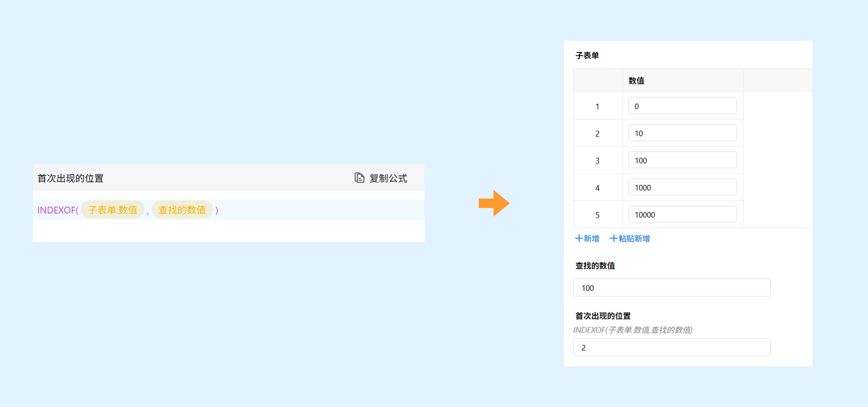Click the plus icon beside 粘贴新增
This screenshot has width=868, height=407.
pos(614,239)
